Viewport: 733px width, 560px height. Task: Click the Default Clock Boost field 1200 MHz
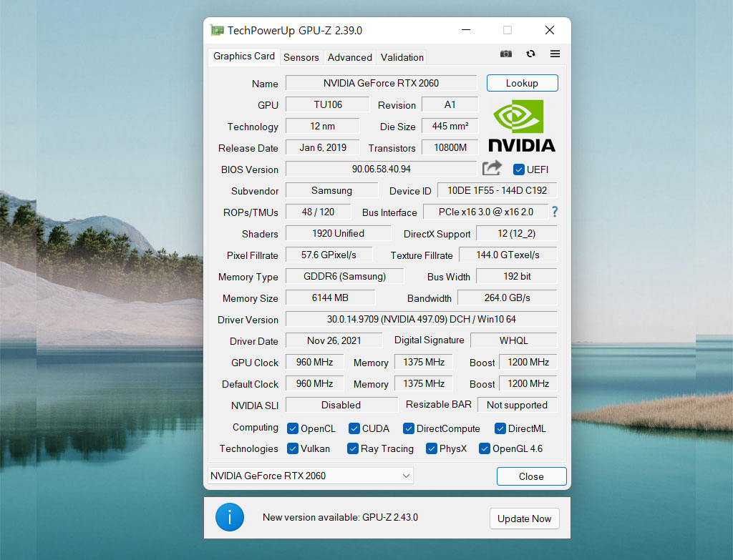point(528,383)
